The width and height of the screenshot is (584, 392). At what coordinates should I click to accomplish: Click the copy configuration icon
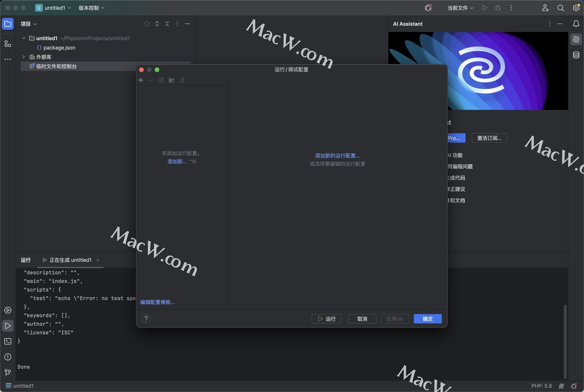coord(161,80)
